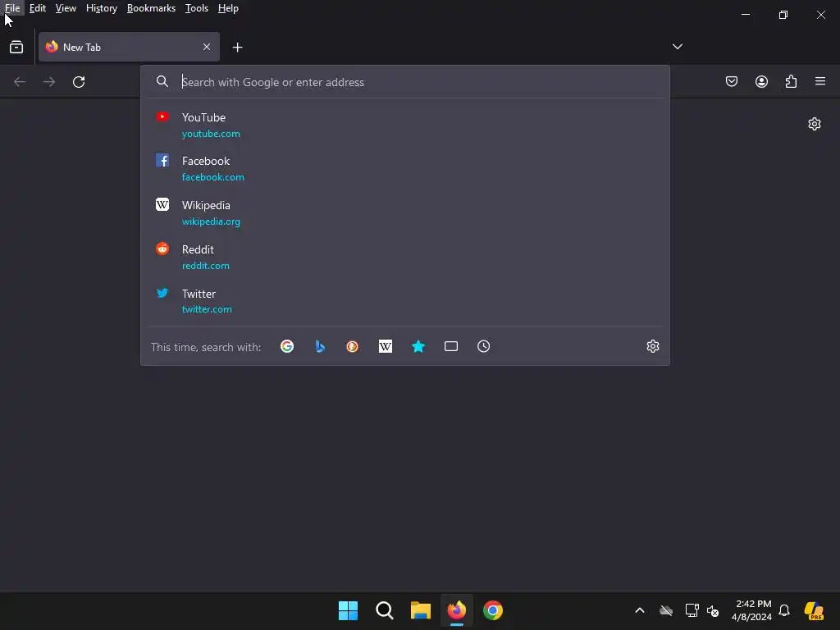Open the View menu
Viewport: 840px width, 630px height.
pyautogui.click(x=66, y=8)
